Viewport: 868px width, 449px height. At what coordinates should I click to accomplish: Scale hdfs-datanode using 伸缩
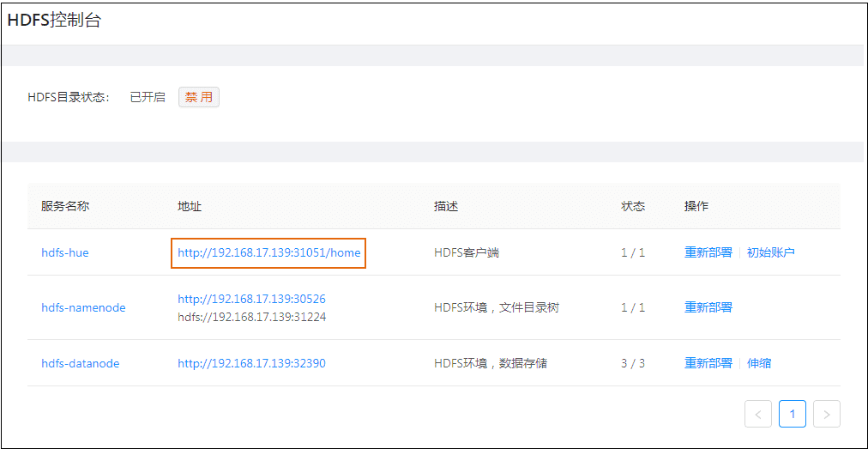[758, 363]
